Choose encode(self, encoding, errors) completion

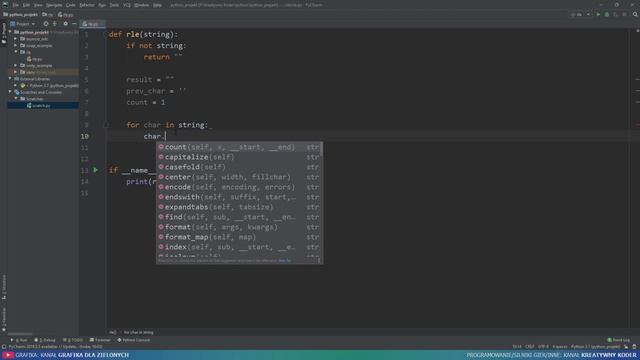click(x=239, y=187)
